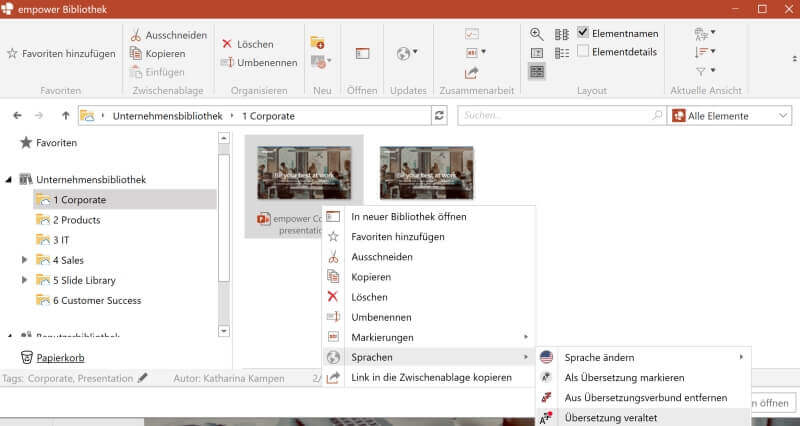Screen dimensions: 800x426
Task: Click the navigate up arrow
Action: pos(66,116)
